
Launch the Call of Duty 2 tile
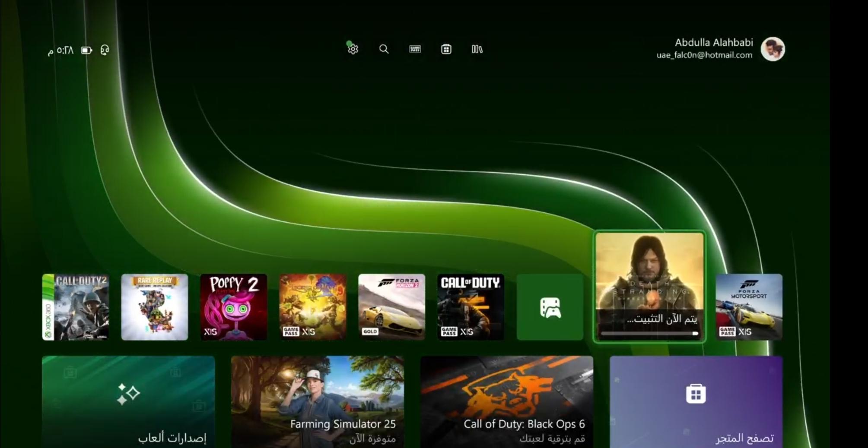point(76,307)
